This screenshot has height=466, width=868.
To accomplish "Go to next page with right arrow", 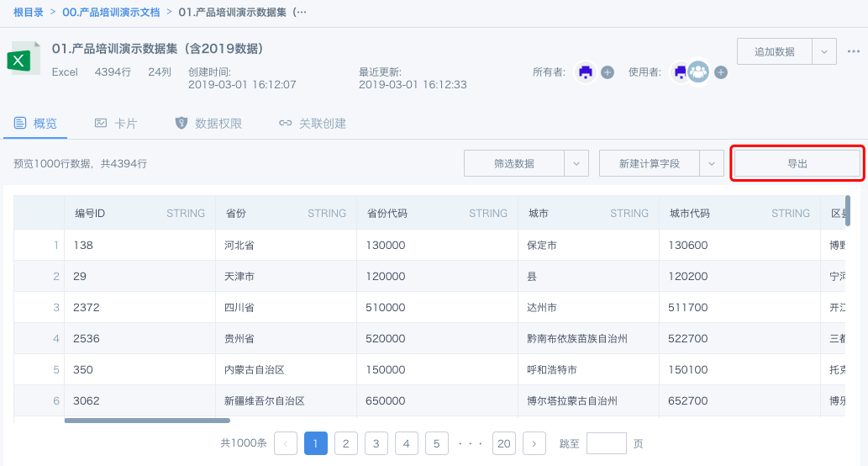I will (x=534, y=443).
